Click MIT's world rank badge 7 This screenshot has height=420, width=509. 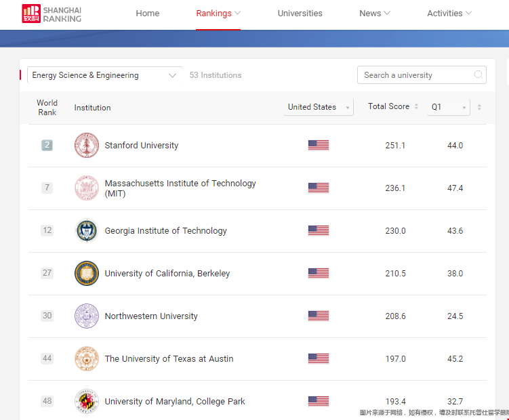point(47,188)
